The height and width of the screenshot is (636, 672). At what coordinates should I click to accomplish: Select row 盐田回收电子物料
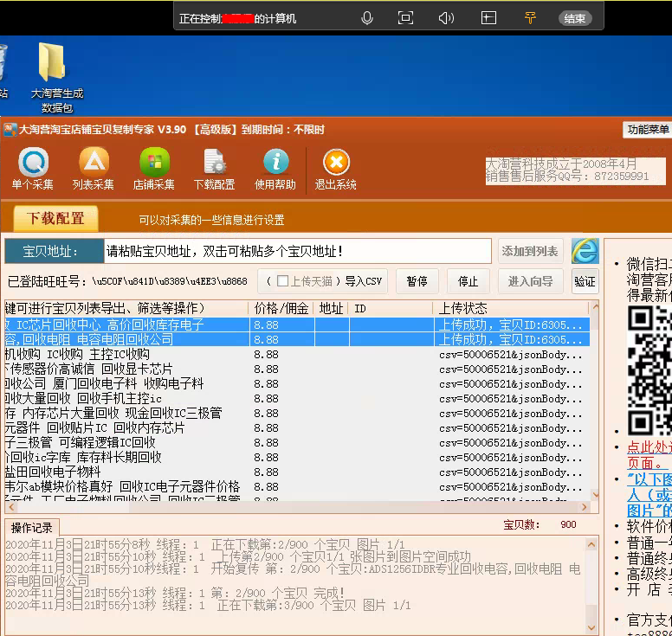(297, 472)
